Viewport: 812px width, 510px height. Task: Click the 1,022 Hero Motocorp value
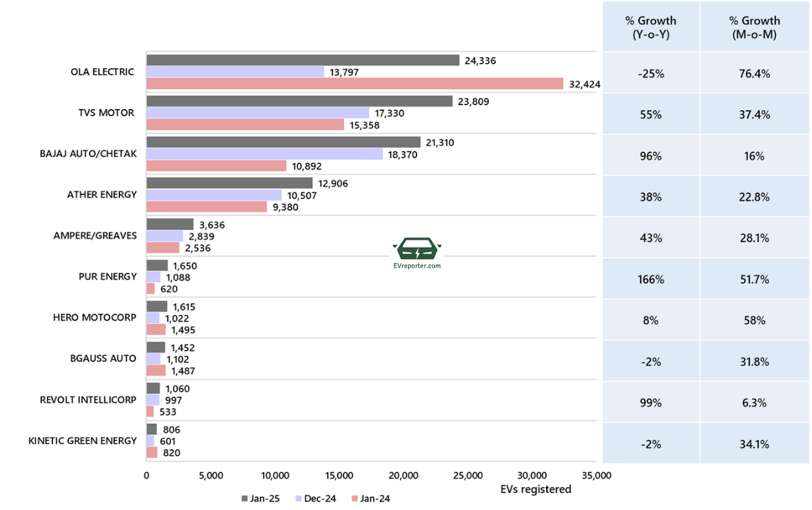(177, 318)
